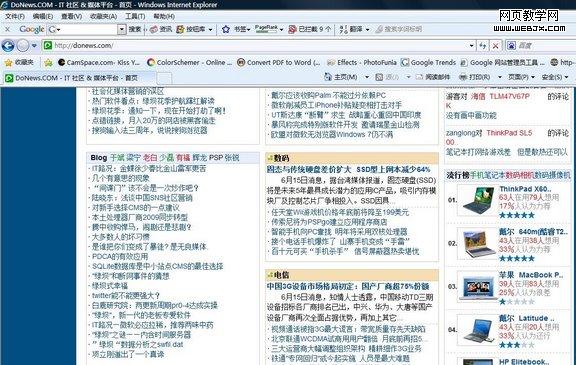Open the 'twitter能不能更强大？' blog link
576x365 pixels.
[126, 295]
